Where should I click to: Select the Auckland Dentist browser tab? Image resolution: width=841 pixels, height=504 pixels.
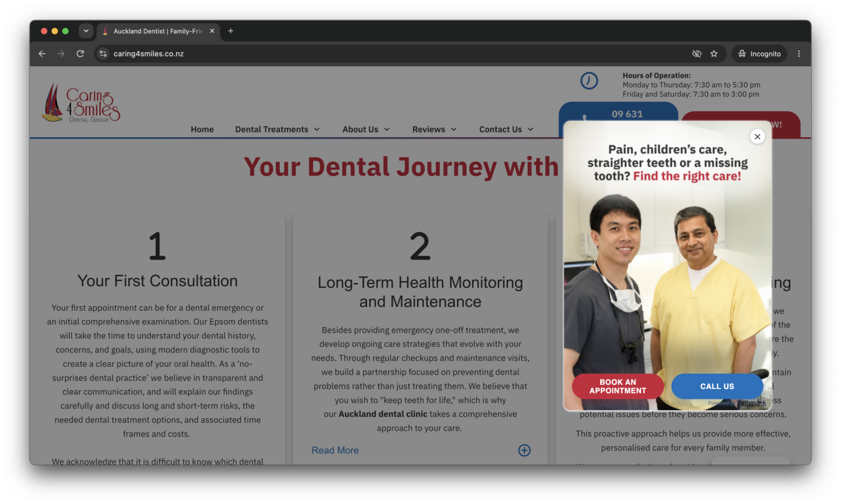pyautogui.click(x=158, y=31)
